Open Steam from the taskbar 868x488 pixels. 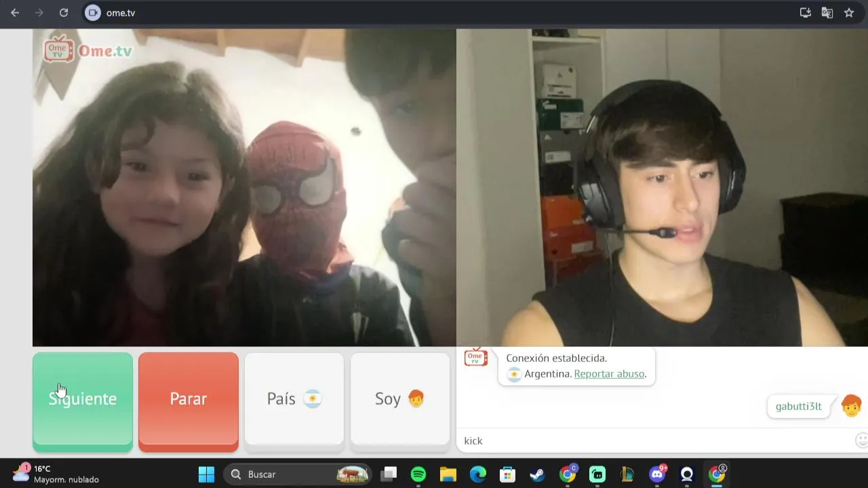click(538, 474)
